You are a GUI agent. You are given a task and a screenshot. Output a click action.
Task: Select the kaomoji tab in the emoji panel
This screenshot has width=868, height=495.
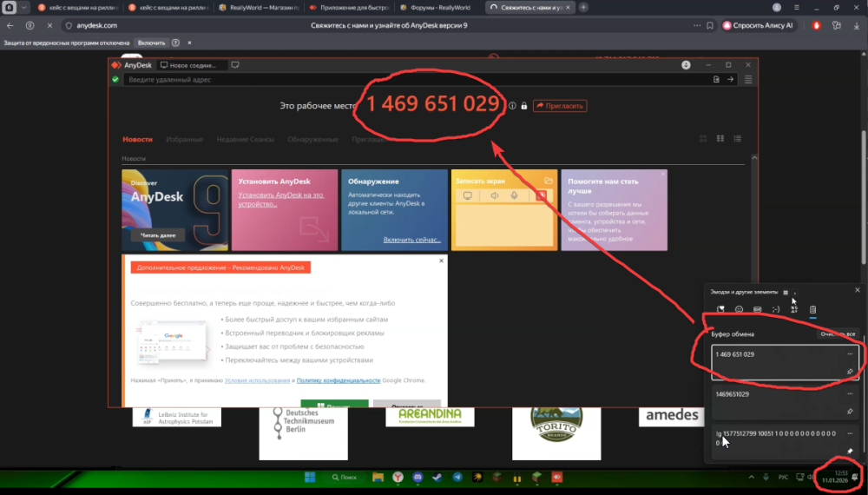pyautogui.click(x=775, y=309)
